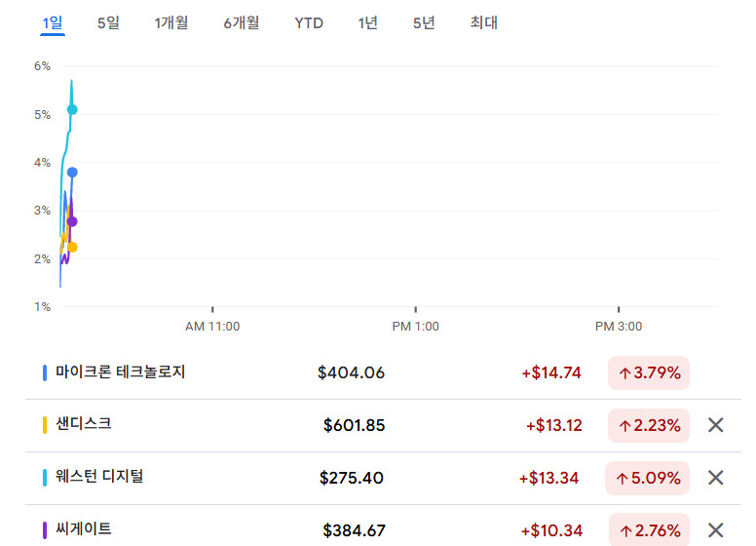756x546 pixels.
Task: Open the 웨스턴 디지털 stock link
Action: (99, 477)
